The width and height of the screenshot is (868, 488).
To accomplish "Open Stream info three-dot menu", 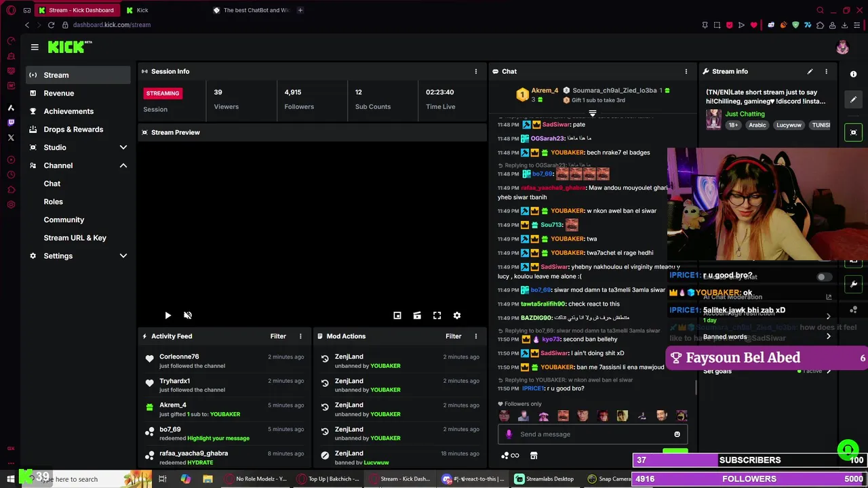I will (x=826, y=71).
